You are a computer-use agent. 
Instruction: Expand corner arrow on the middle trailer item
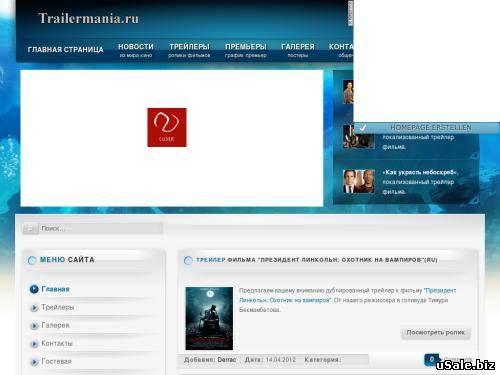click(475, 155)
